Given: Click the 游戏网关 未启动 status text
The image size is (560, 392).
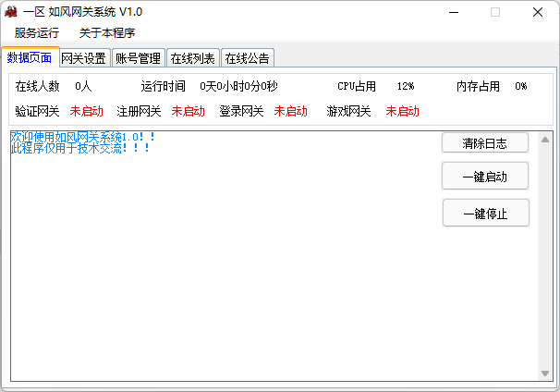Looking at the screenshot, I should (402, 111).
